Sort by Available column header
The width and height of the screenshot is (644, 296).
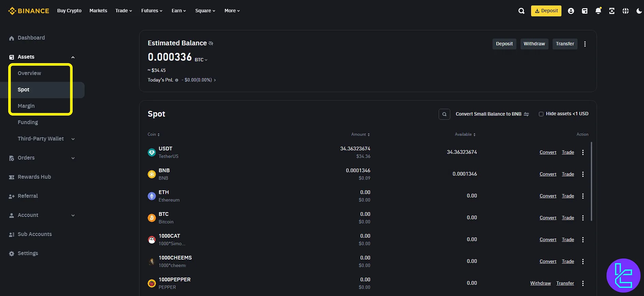coord(465,135)
